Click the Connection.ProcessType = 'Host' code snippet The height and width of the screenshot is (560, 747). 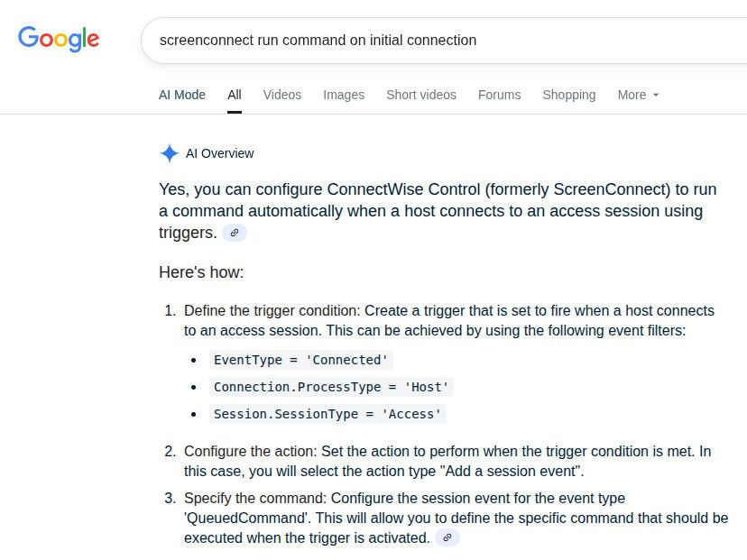click(331, 387)
